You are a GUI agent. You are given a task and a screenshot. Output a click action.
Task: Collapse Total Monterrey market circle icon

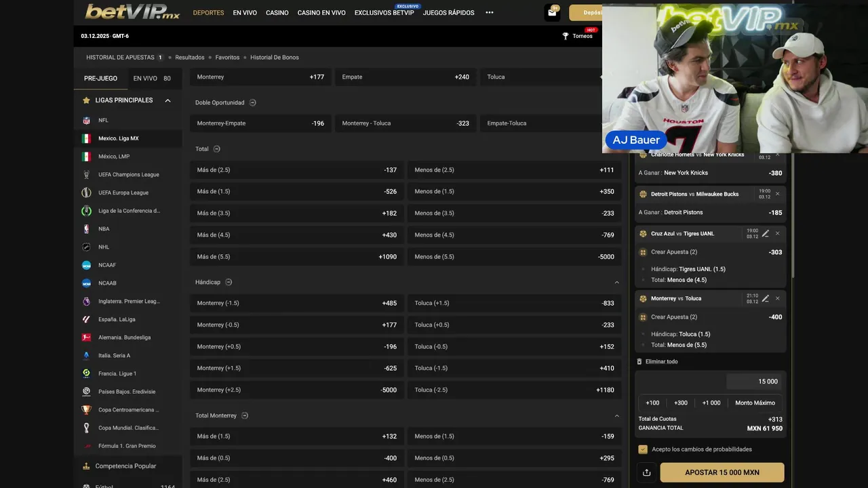[x=245, y=415]
